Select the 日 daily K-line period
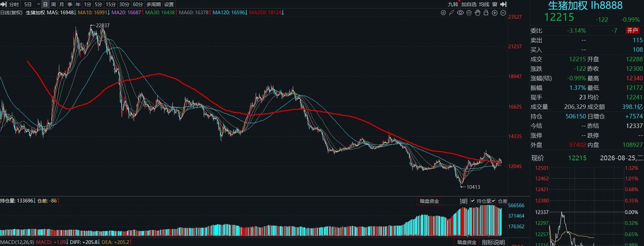 point(45,4)
